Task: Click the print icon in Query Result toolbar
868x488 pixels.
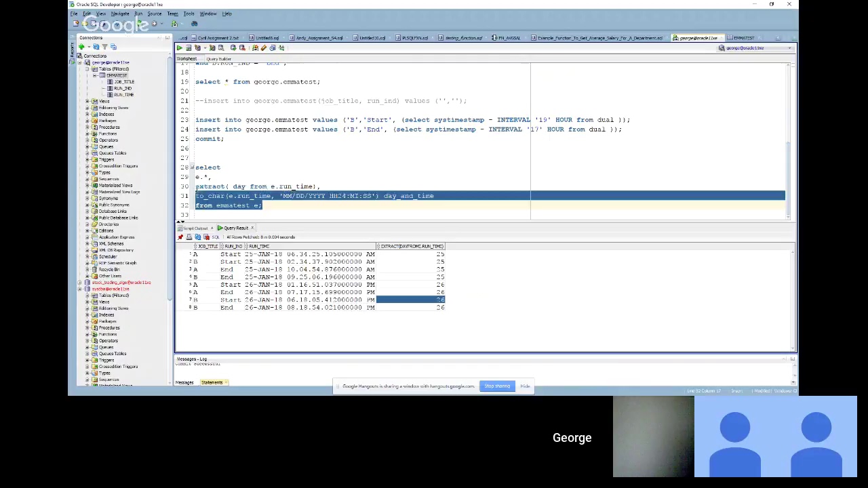Action: 189,237
